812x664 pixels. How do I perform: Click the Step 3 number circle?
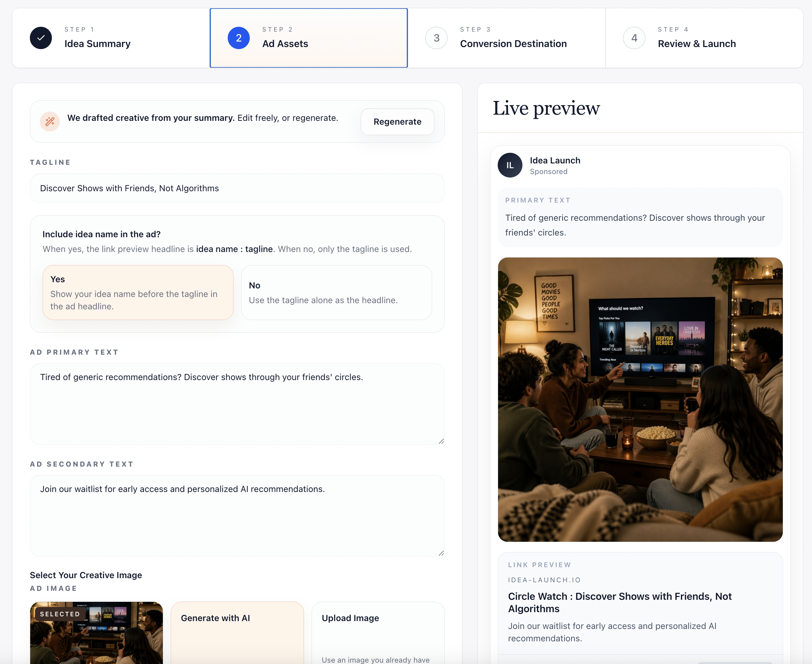[437, 38]
